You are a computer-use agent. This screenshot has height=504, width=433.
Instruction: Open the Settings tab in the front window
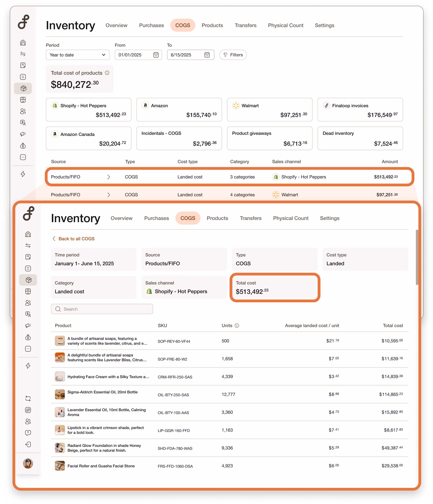click(330, 218)
